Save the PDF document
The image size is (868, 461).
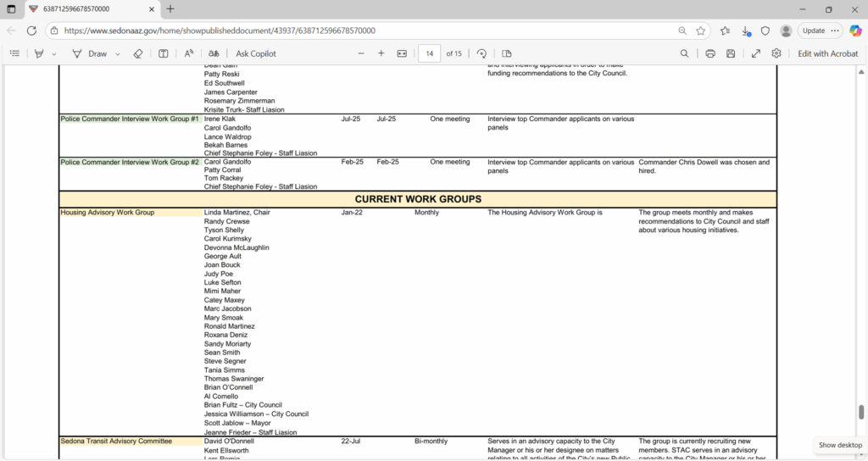731,53
